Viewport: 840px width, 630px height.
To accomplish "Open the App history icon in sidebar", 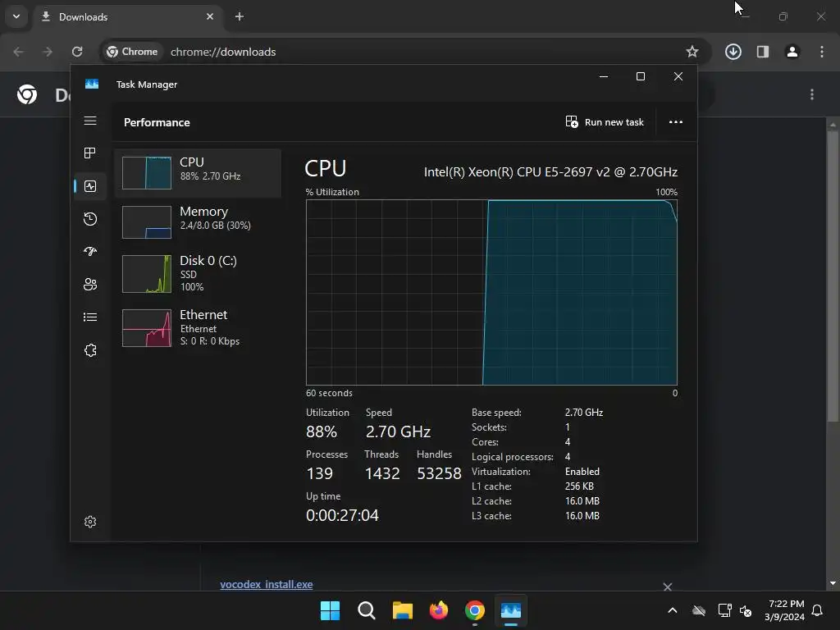I will [90, 218].
